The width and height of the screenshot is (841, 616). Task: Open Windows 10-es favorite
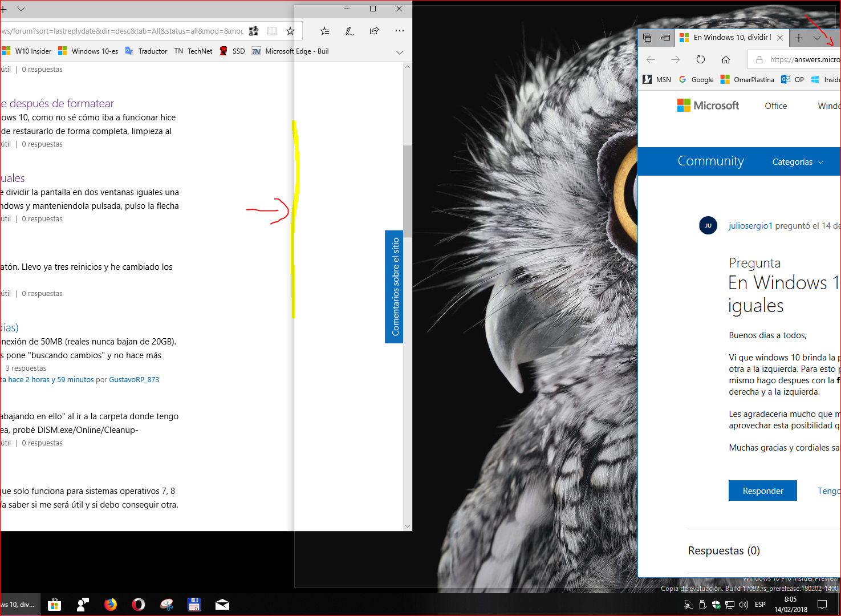coord(88,51)
